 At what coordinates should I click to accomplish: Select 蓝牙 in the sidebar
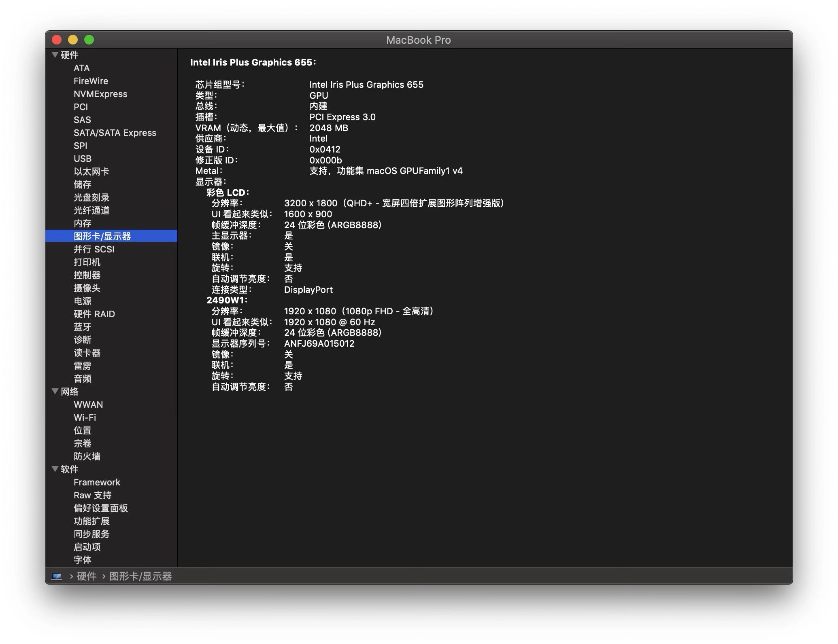point(83,327)
